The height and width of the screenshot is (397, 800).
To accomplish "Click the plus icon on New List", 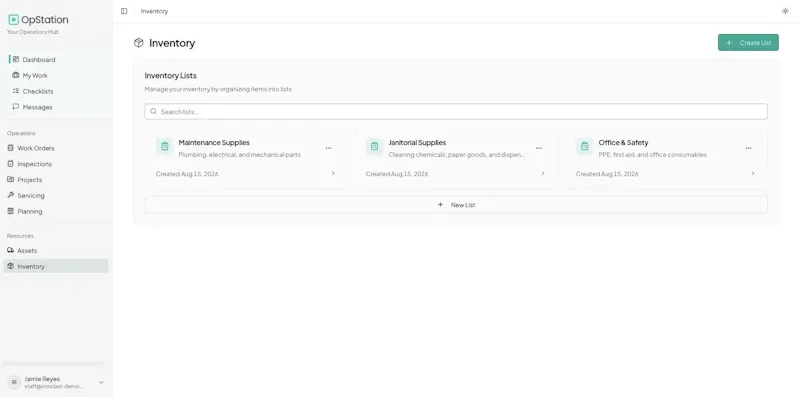I will click(440, 205).
